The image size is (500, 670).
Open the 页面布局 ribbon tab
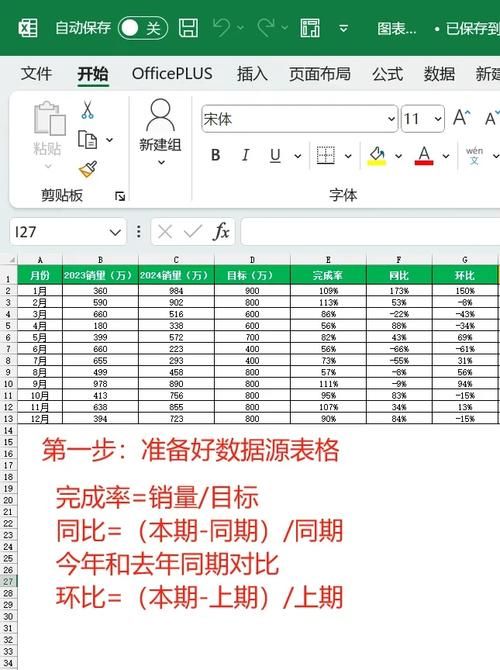[x=320, y=74]
